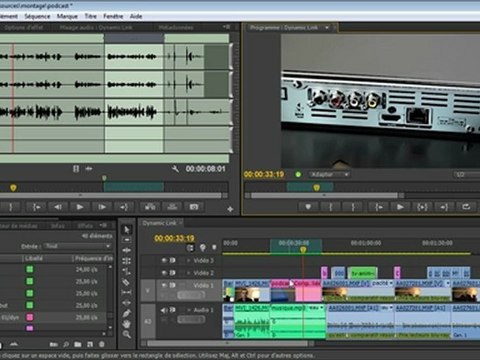Toggle timeline snap icon

[x=190, y=248]
